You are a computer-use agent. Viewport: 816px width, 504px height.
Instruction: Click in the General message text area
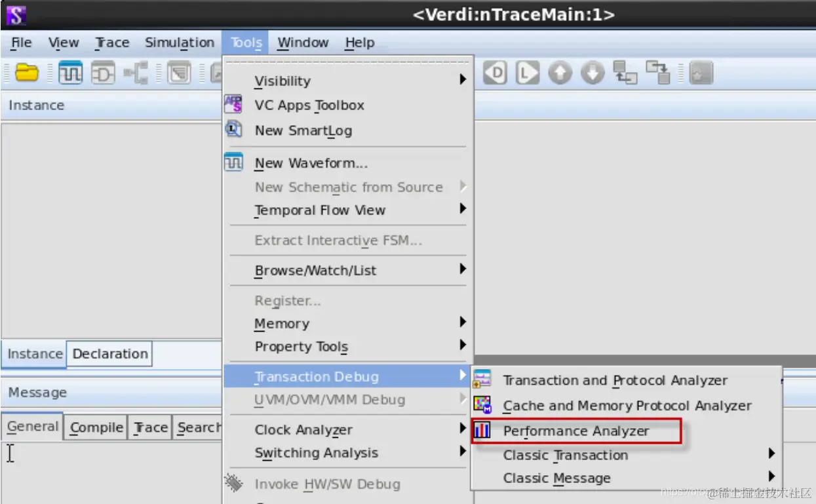tap(111, 472)
